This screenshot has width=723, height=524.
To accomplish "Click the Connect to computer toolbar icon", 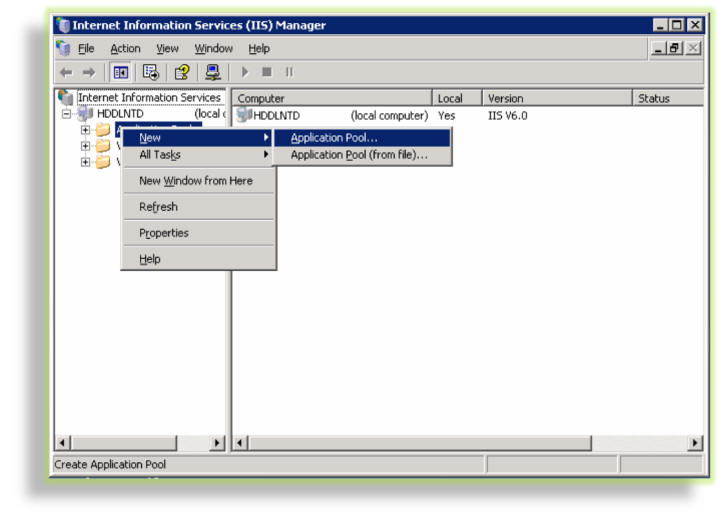I will tap(213, 72).
